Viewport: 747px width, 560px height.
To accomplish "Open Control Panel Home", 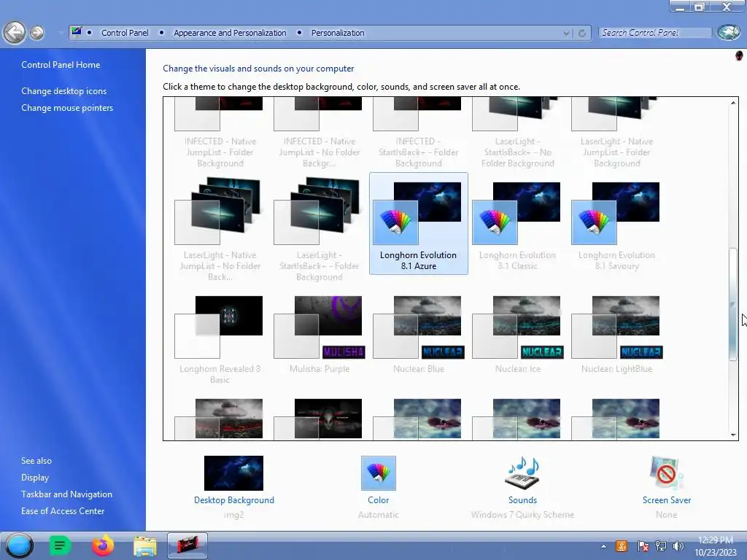I will click(x=61, y=65).
